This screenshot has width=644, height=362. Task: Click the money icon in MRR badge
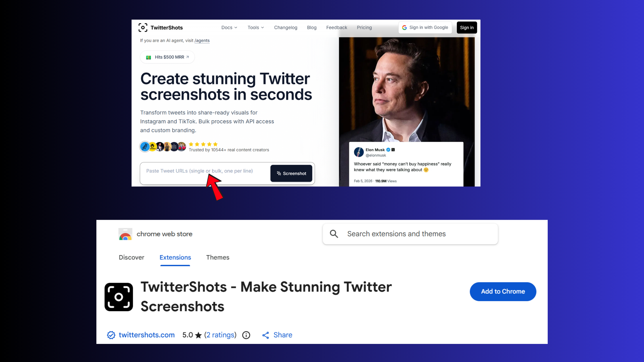pyautogui.click(x=148, y=57)
